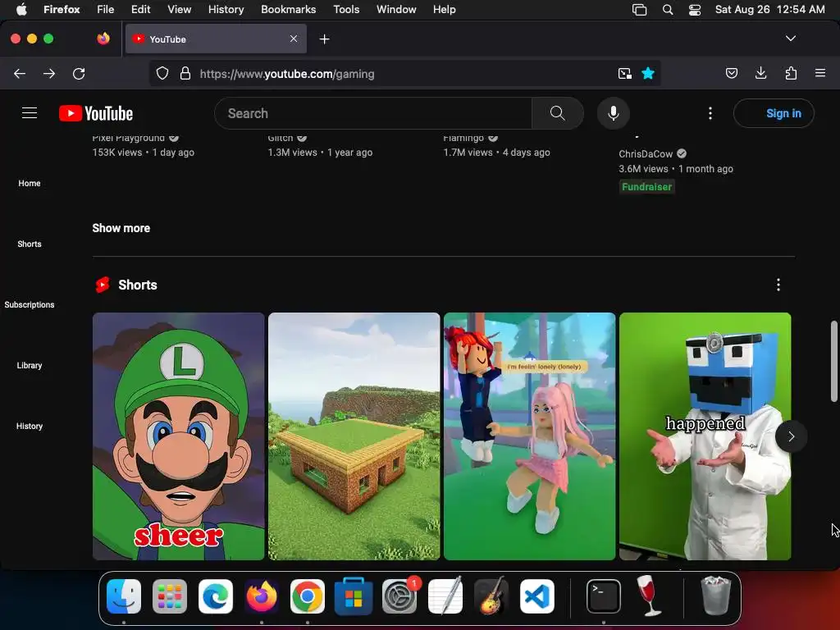
Task: Open Firefox extensions menu
Action: click(x=792, y=73)
